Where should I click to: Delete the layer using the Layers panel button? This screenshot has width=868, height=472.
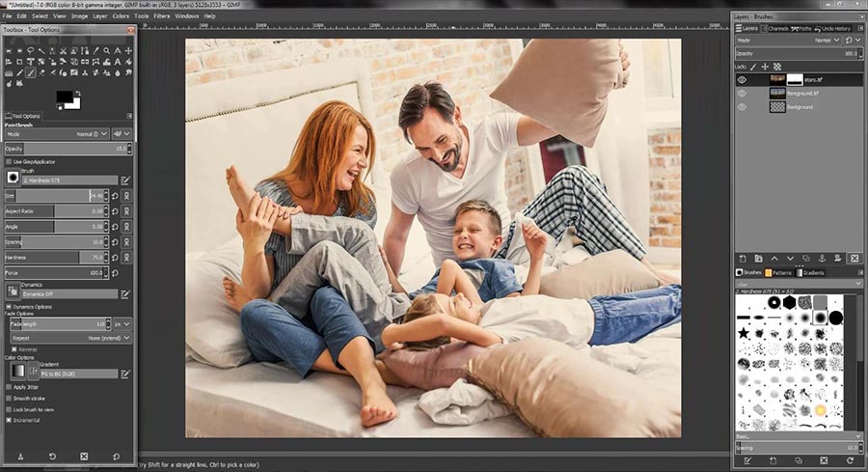(854, 258)
